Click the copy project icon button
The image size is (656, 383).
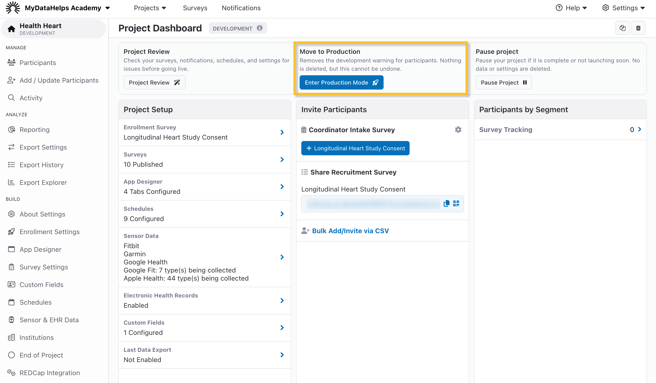623,28
